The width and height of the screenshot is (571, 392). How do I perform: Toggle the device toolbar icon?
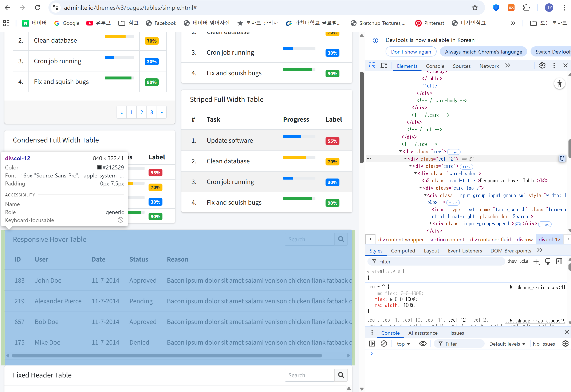coord(384,66)
